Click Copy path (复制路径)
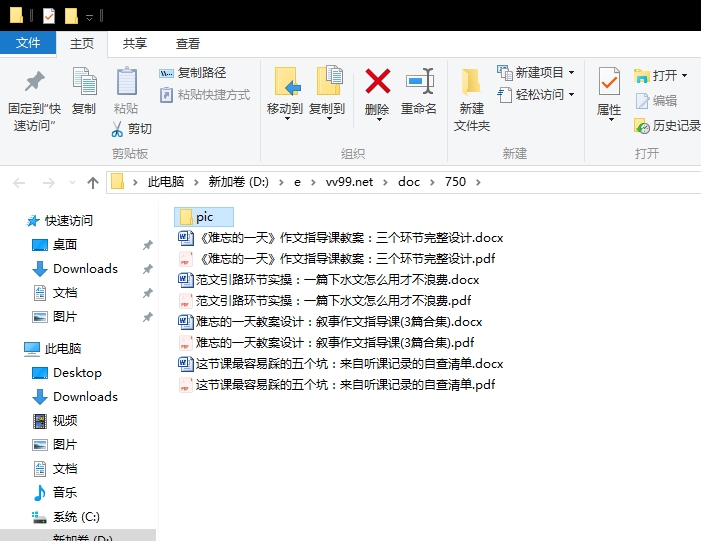 [193, 72]
